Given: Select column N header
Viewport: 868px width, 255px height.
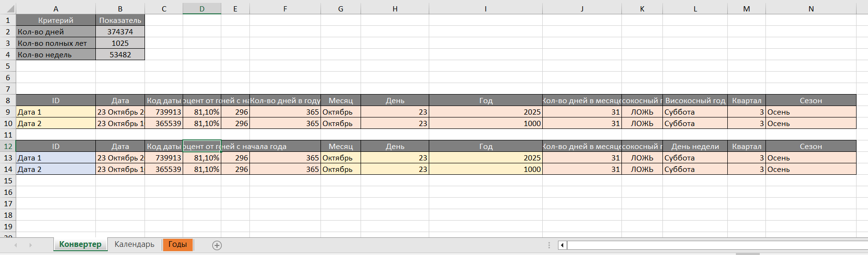Looking at the screenshot, I should [811, 9].
